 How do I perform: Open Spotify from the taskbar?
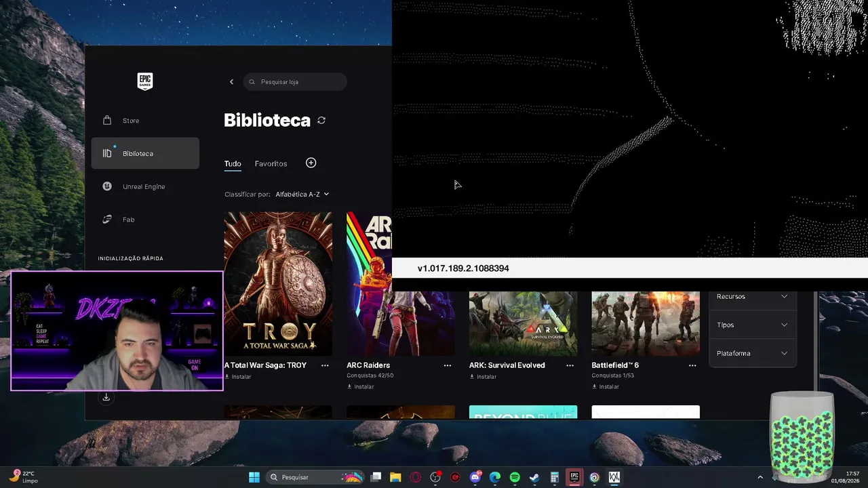tap(515, 477)
